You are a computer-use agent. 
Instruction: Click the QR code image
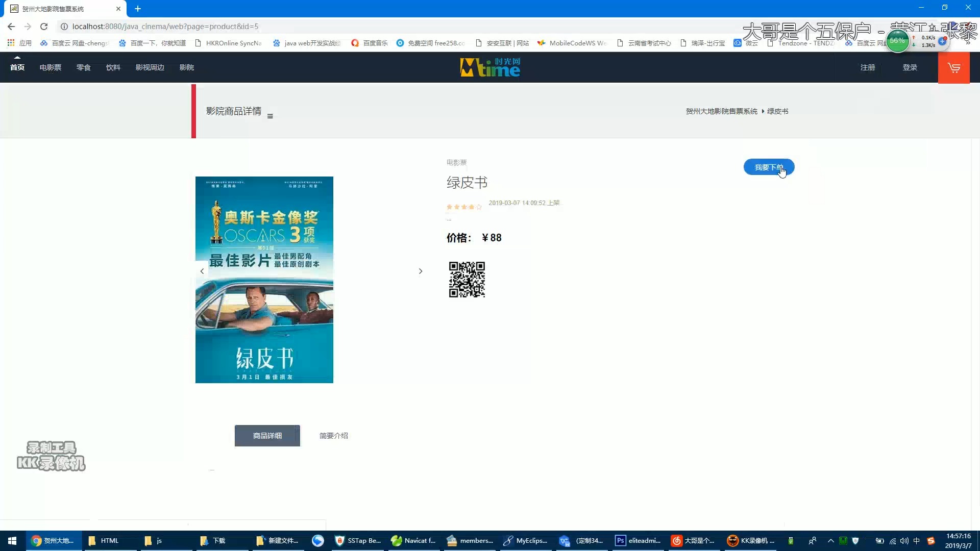point(467,280)
